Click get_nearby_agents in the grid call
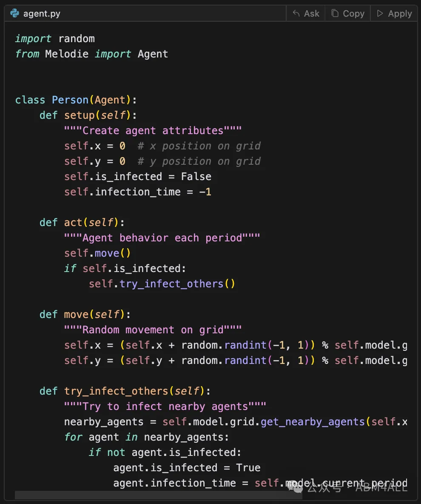 pyautogui.click(x=313, y=422)
